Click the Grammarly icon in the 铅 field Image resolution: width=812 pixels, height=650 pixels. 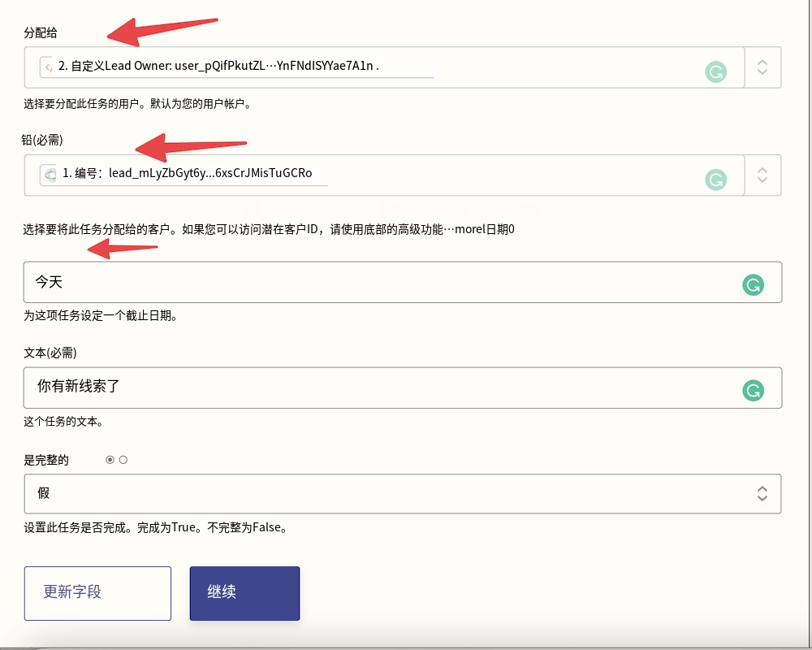coord(715,180)
